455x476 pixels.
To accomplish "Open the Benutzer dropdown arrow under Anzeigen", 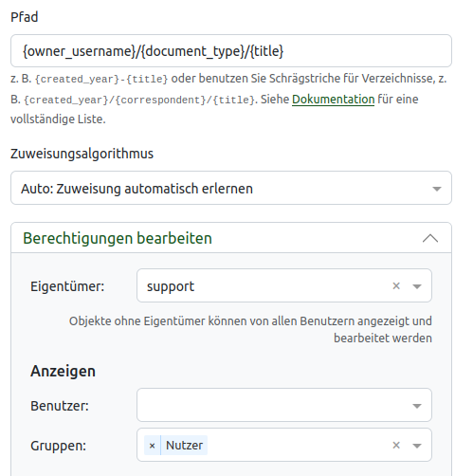I will tap(417, 406).
